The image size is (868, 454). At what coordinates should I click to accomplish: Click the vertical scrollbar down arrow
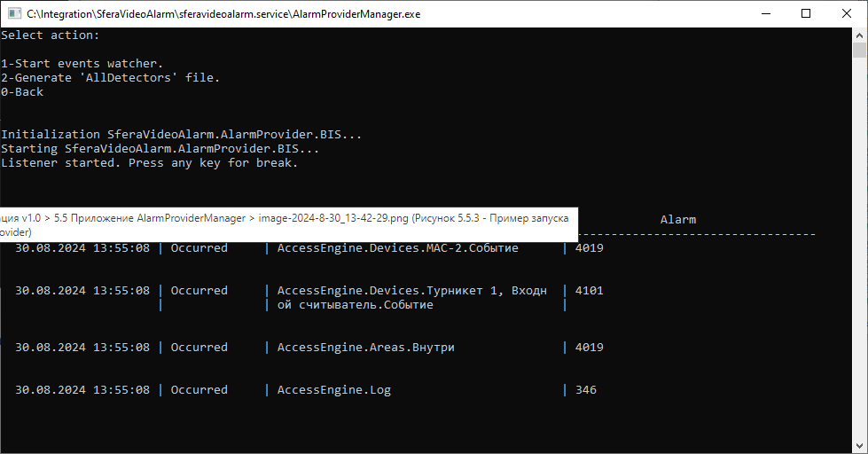[x=860, y=446]
